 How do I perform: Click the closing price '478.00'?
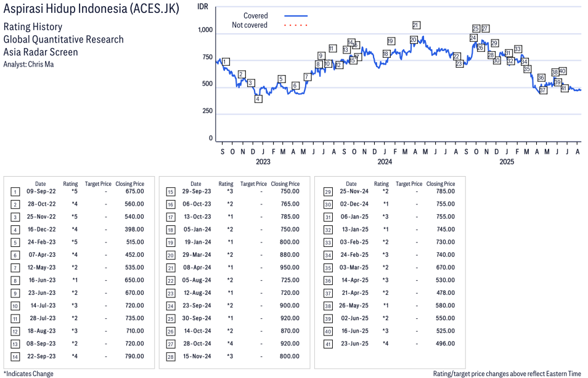[445, 293]
